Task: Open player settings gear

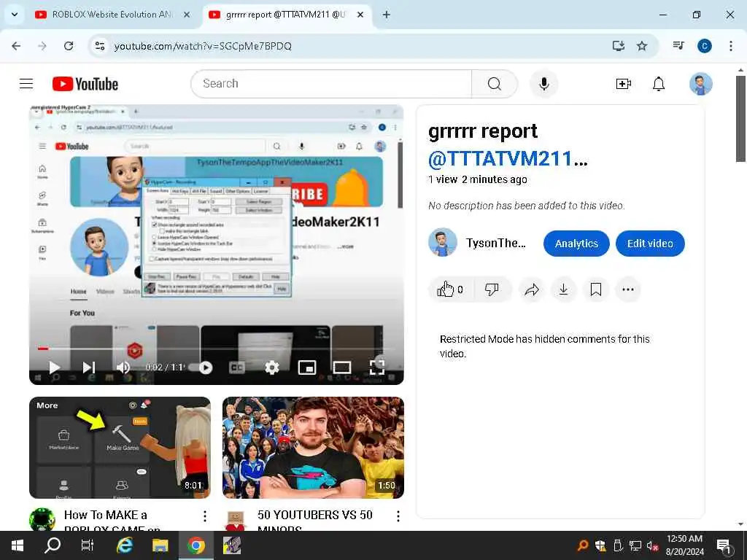Action: (x=271, y=367)
